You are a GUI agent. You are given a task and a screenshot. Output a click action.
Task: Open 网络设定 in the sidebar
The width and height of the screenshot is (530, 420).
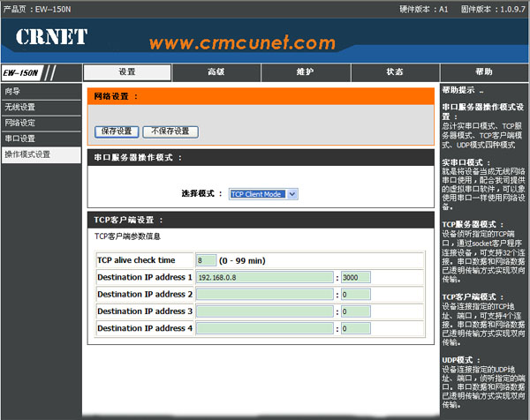coord(42,124)
